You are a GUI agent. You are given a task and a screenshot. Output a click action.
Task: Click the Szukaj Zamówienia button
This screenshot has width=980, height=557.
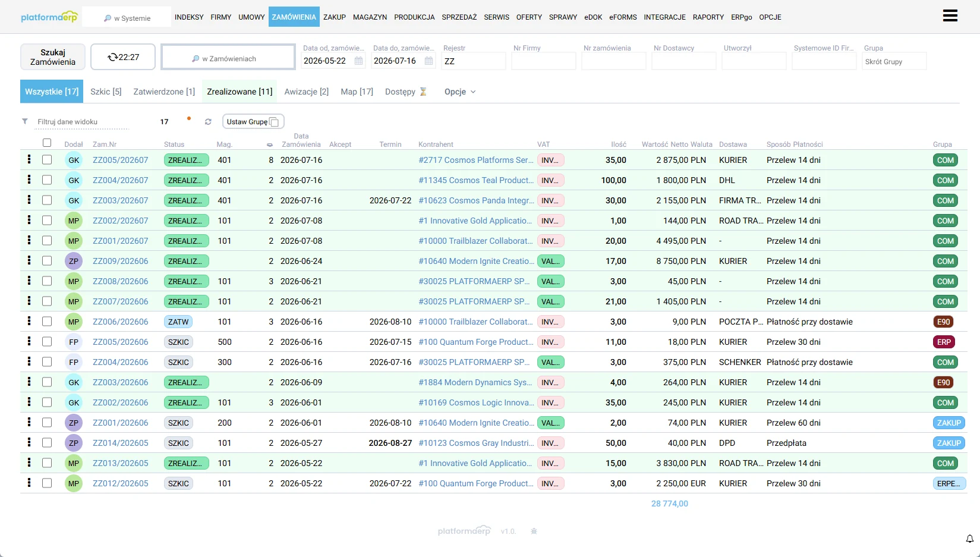coord(53,57)
